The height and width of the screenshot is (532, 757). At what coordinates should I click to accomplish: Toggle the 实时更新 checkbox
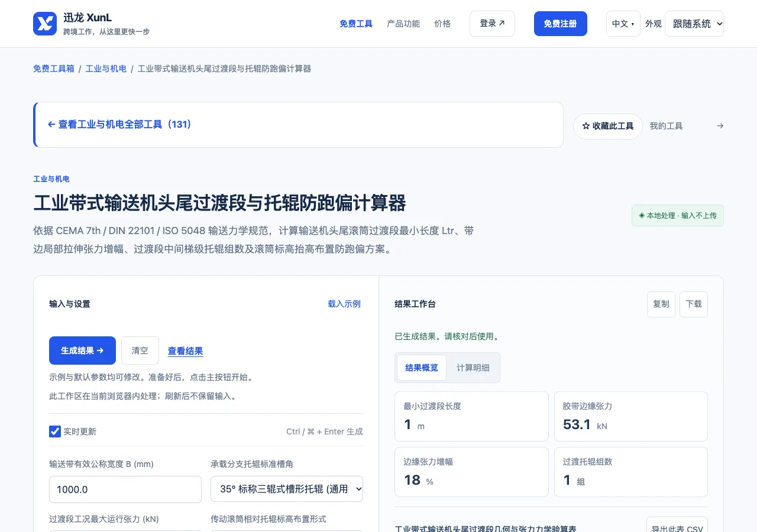click(55, 432)
